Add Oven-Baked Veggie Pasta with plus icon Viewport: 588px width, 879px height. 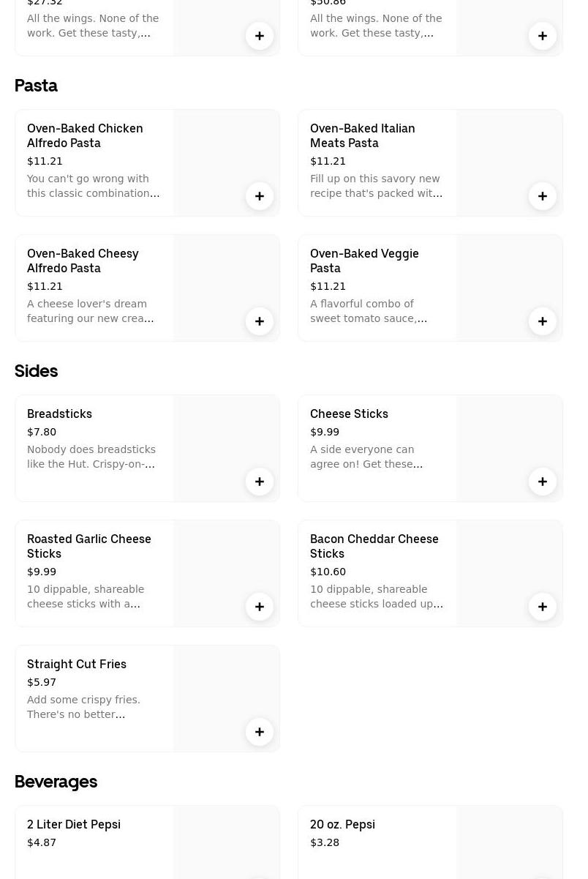(543, 321)
